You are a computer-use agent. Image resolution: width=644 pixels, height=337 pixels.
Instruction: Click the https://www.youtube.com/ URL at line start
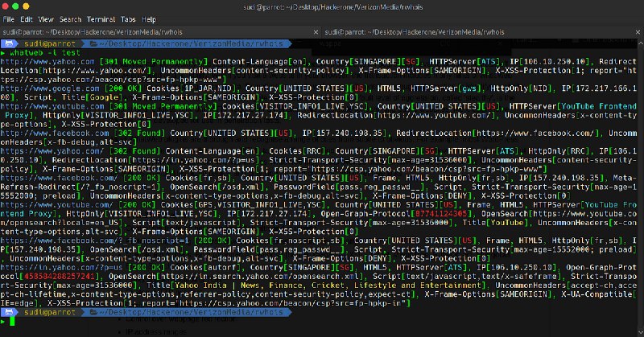click(x=56, y=204)
